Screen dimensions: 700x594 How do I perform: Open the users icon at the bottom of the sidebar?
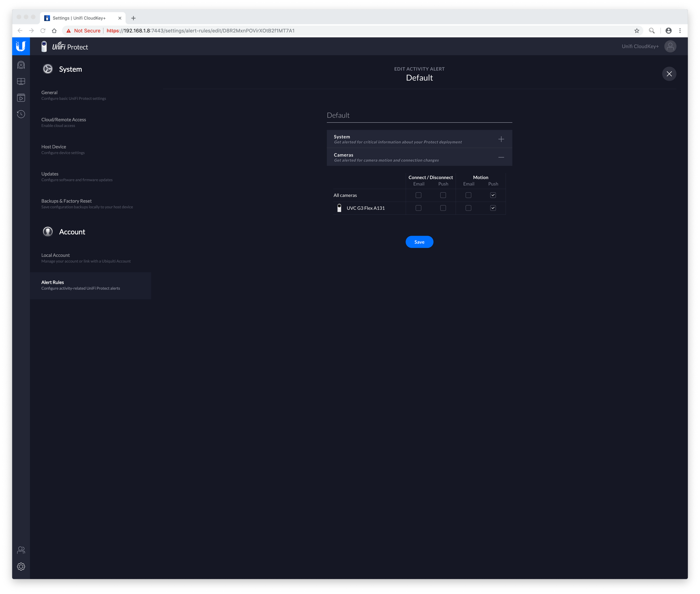pyautogui.click(x=21, y=550)
